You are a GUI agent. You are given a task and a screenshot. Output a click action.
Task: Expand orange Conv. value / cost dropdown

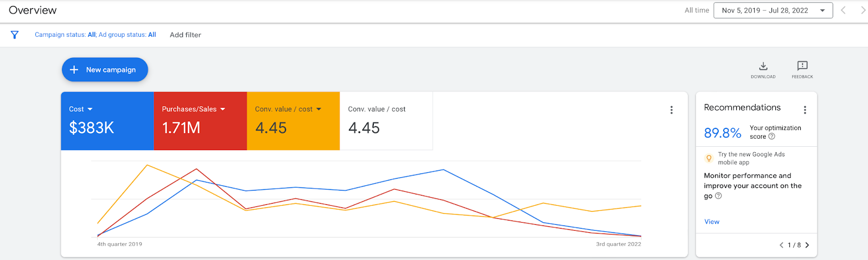[x=318, y=109]
